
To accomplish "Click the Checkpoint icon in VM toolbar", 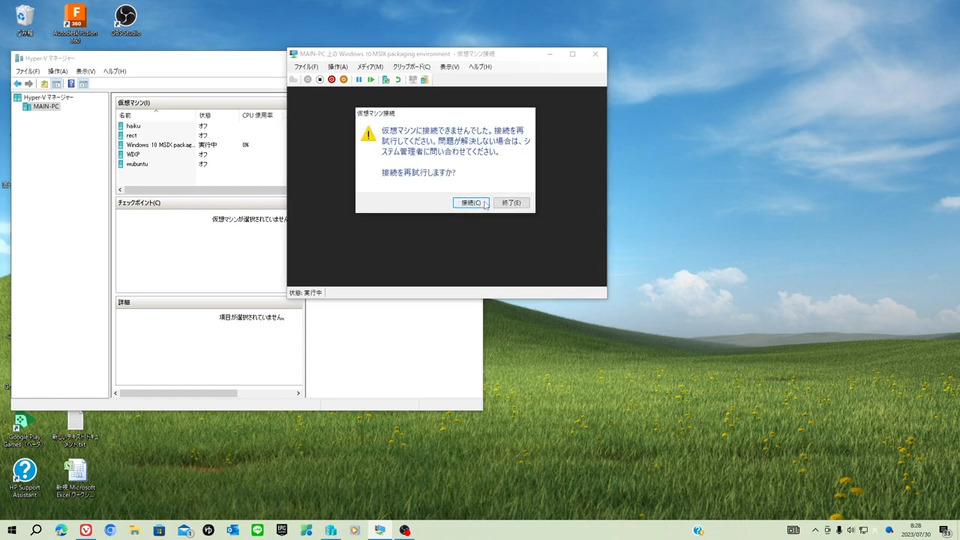I will point(386,79).
